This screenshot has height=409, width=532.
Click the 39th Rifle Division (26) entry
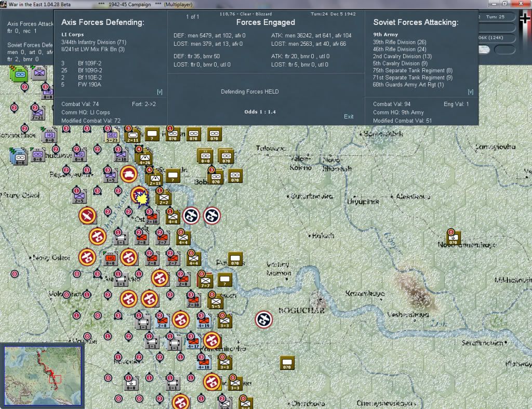[x=400, y=42]
